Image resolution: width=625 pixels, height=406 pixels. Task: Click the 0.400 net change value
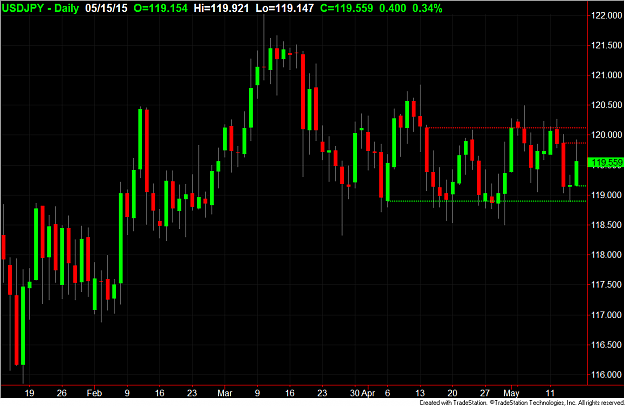coord(393,8)
